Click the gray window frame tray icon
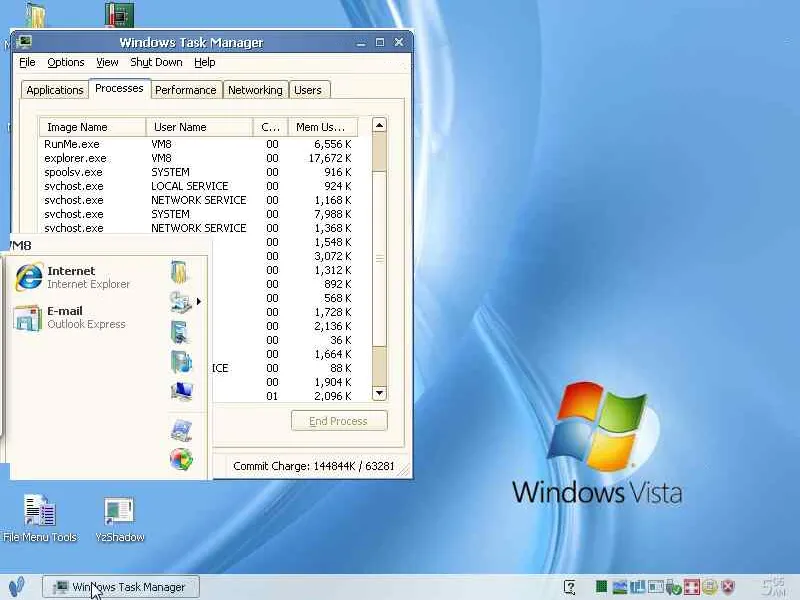Screen dimensions: 800x600 [656, 587]
